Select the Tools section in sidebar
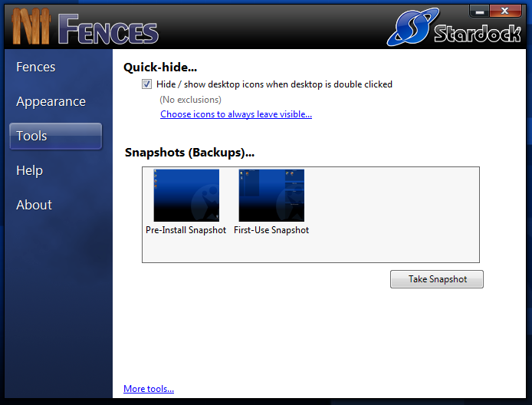 pyautogui.click(x=56, y=136)
